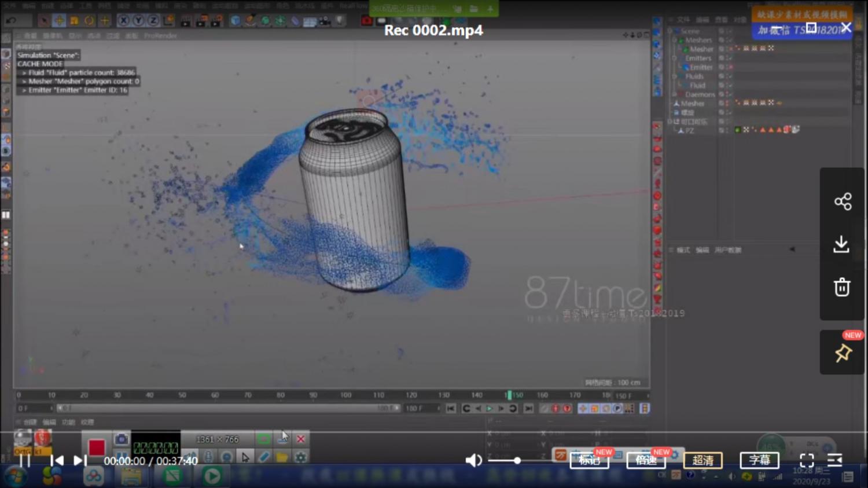868x488 pixels.
Task: Select the Rotate tool in top toolbar
Action: (x=89, y=21)
